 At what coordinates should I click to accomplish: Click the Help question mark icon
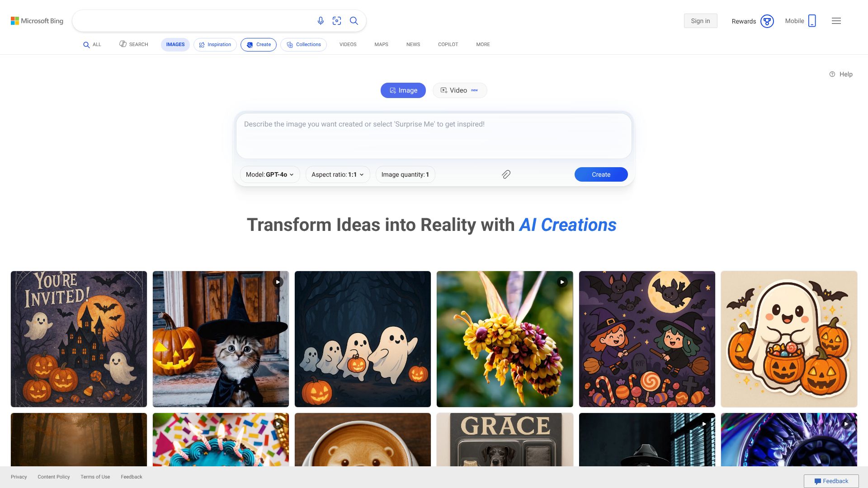832,74
